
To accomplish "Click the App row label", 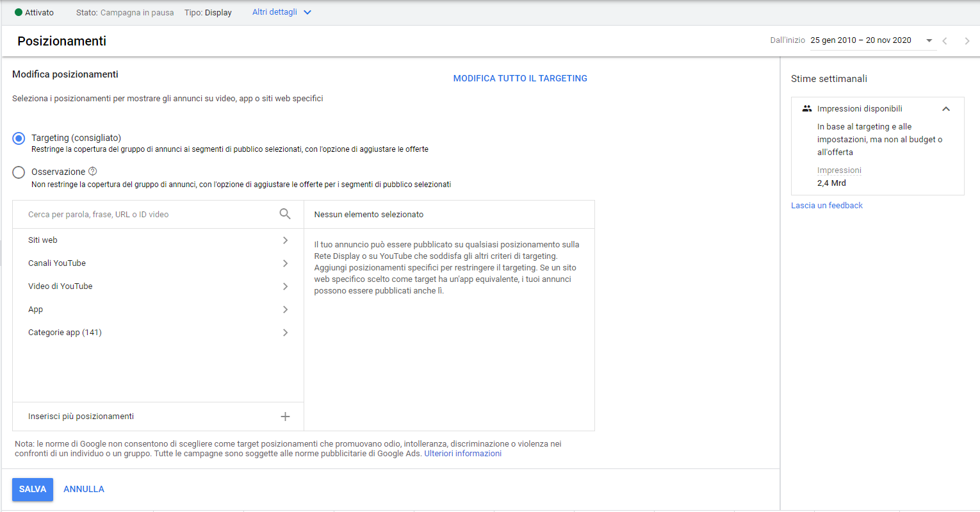I will point(35,310).
